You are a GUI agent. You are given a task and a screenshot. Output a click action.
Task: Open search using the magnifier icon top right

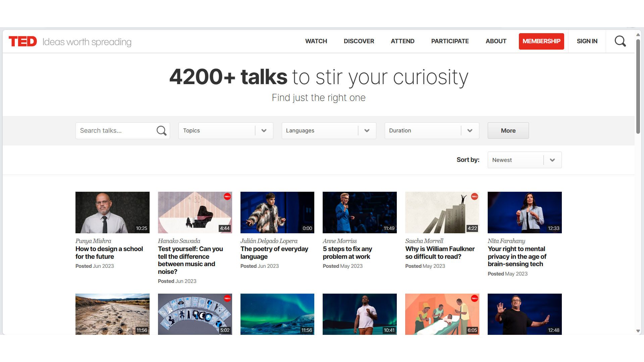point(620,41)
